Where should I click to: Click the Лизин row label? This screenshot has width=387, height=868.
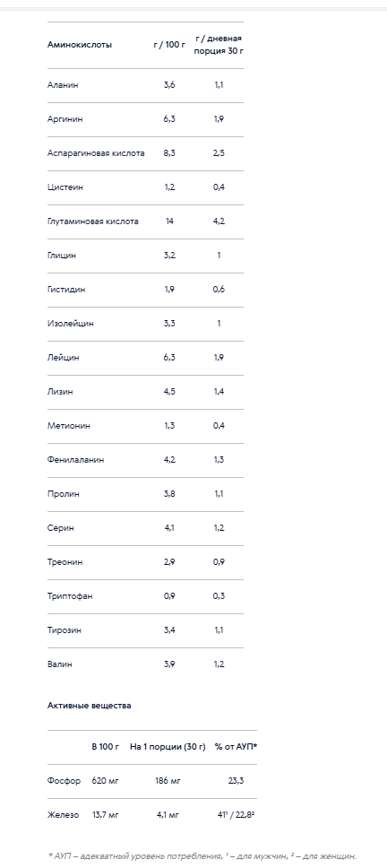pyautogui.click(x=60, y=392)
